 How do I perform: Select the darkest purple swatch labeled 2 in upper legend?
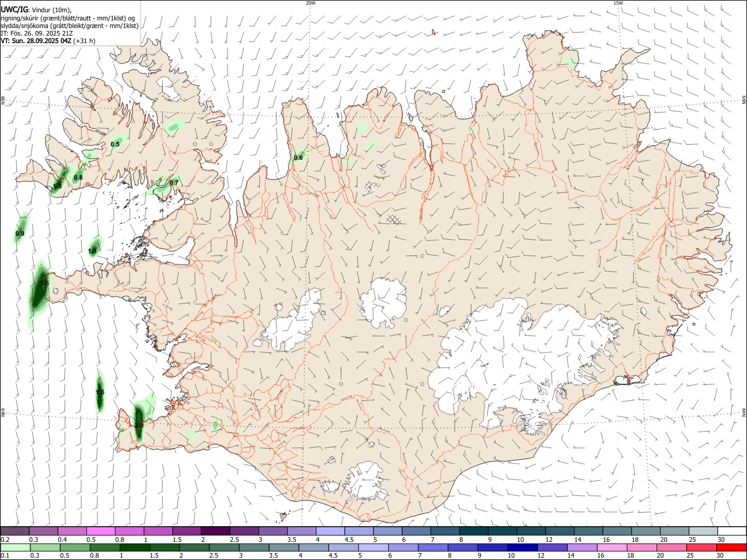(215, 531)
